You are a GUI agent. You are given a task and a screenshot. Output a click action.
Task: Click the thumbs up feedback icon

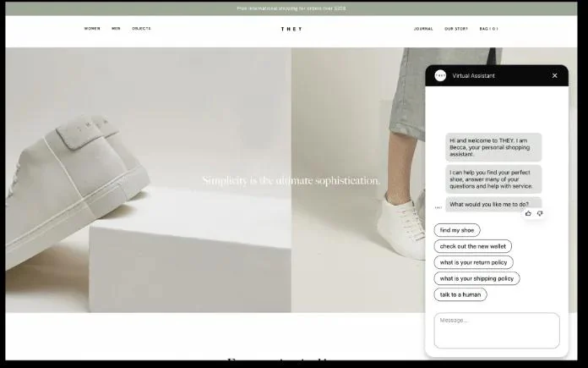click(x=528, y=214)
